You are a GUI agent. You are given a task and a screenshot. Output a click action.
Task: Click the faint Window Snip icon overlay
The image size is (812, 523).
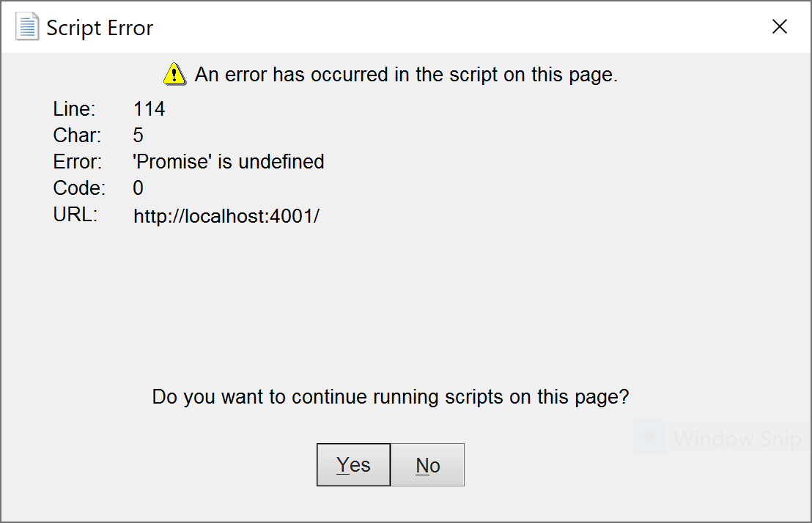648,437
